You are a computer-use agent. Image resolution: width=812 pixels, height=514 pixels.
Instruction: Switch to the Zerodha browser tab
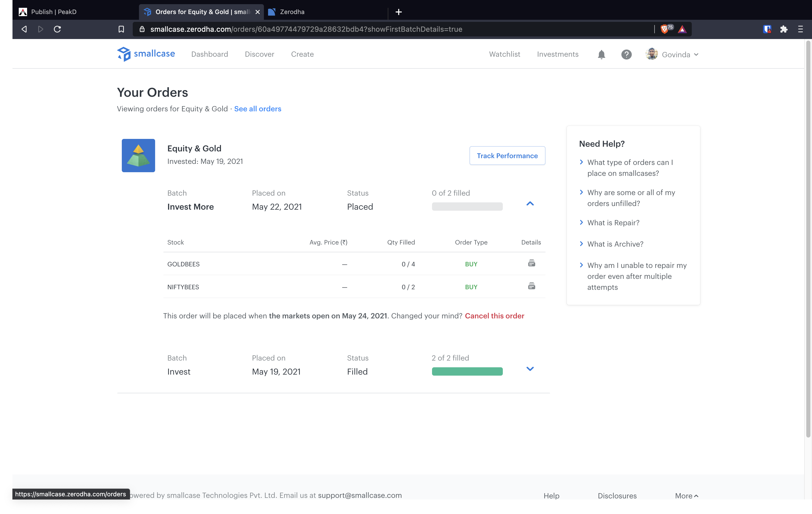[292, 12]
